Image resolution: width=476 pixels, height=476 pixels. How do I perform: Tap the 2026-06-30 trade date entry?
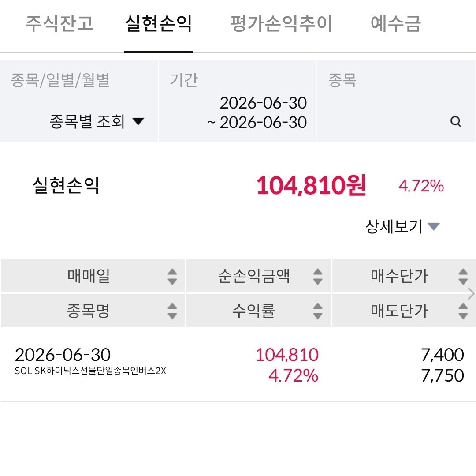click(x=63, y=355)
